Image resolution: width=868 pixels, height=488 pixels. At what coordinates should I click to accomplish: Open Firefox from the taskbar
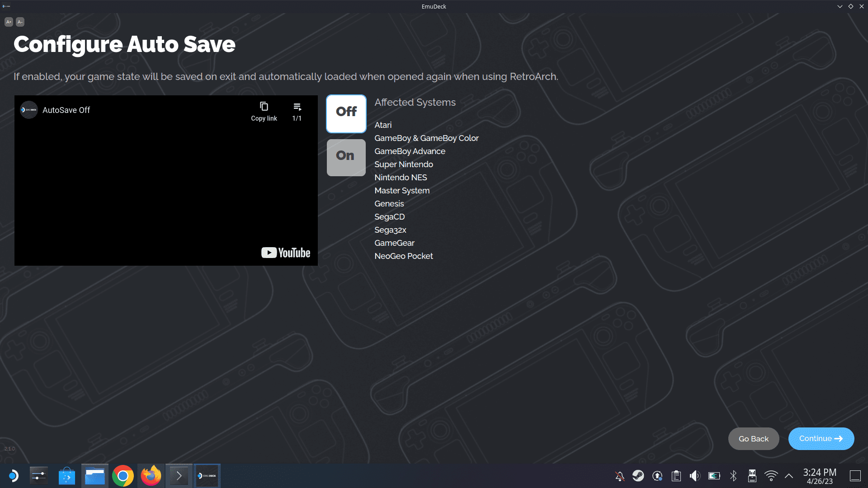[x=151, y=476]
